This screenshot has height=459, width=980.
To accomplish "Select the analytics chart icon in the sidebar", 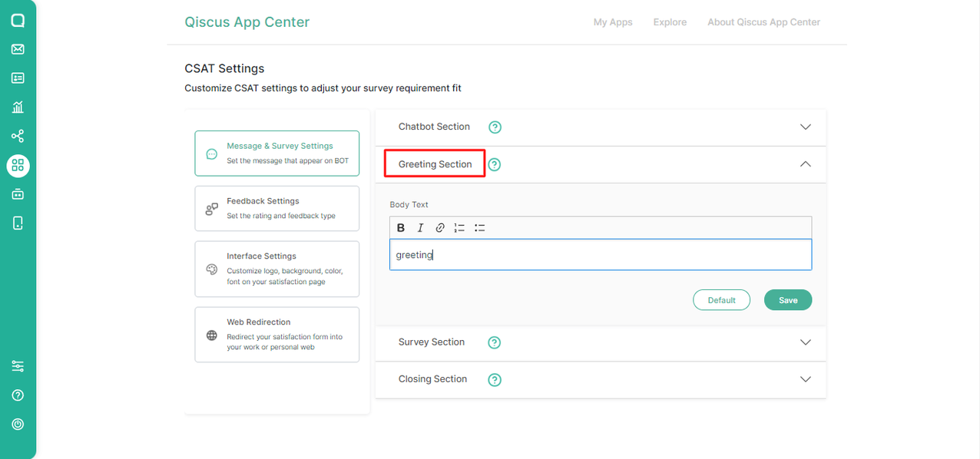I will click(x=18, y=107).
